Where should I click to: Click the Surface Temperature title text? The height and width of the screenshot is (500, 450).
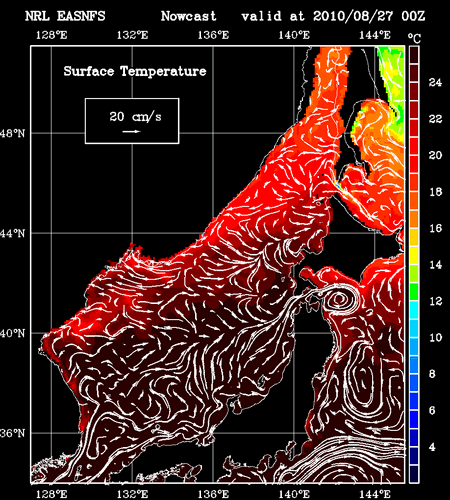coord(135,71)
